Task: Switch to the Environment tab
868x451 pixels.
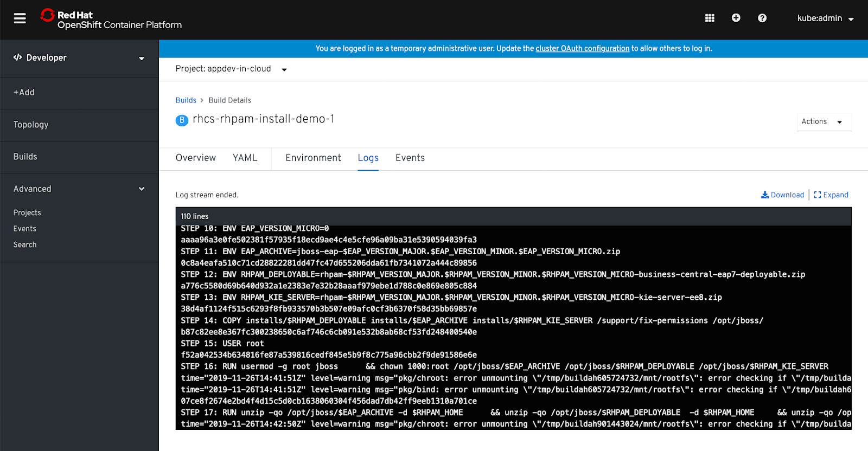Action: [x=313, y=158]
